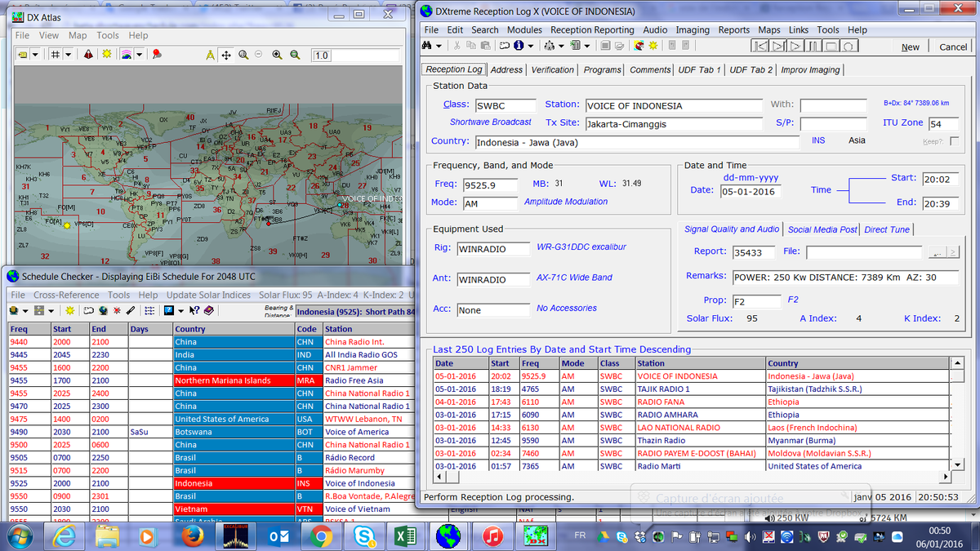Screen dimensions: 980x551
Task: Expand the ionosphere map icon dropdown in DX Atlas
Action: (x=139, y=55)
